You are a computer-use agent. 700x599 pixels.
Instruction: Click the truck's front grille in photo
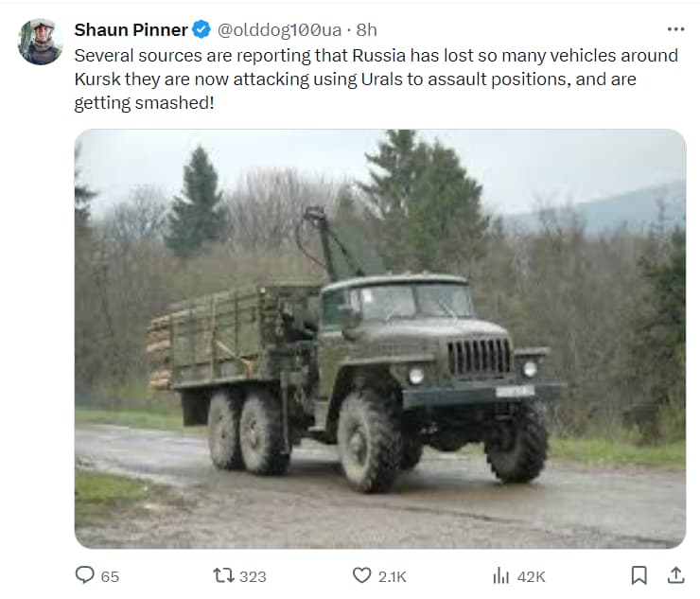[479, 357]
